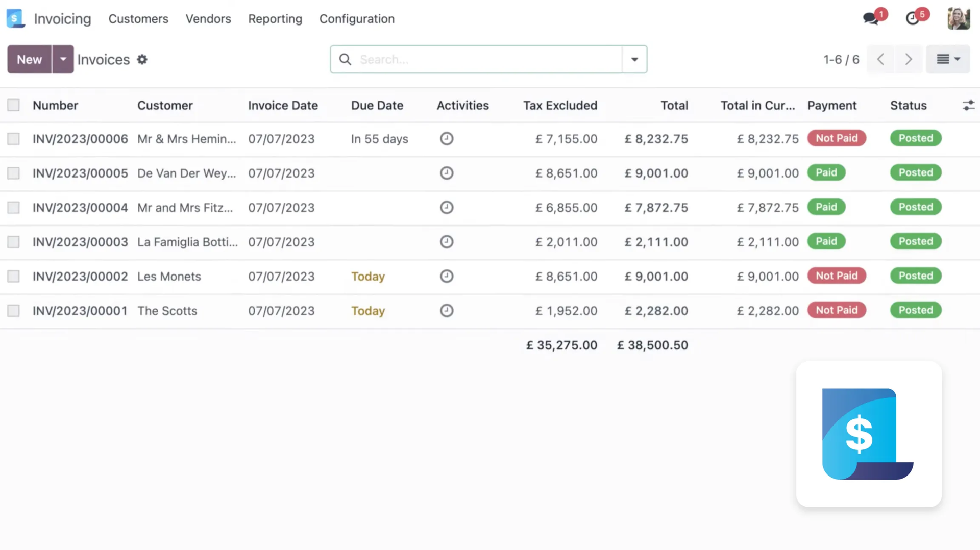The image size is (980, 550).
Task: Click the Paid badge for INV/2023/00005
Action: click(826, 172)
